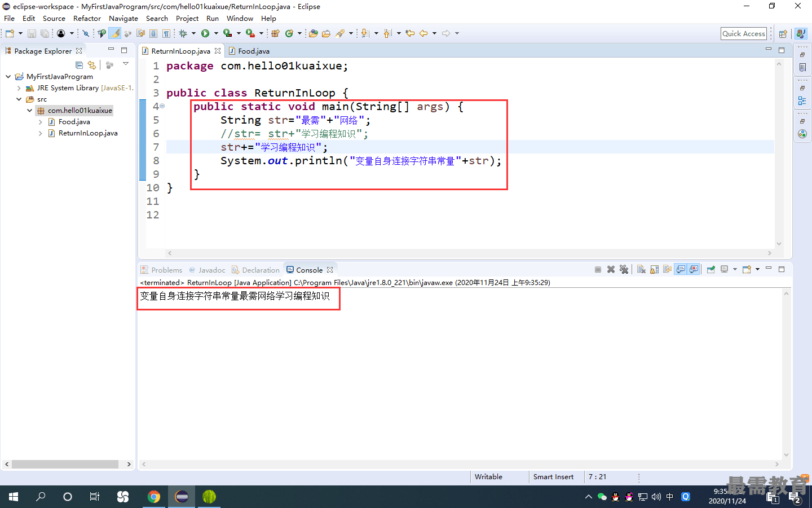This screenshot has height=508, width=812.
Task: Go to Next Annotation via toolbar icon
Action: pos(365,33)
